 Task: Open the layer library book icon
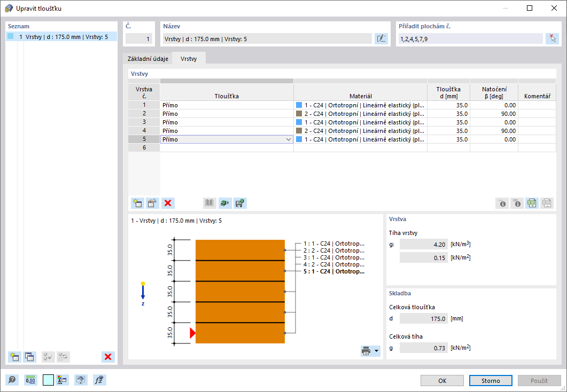(x=209, y=203)
